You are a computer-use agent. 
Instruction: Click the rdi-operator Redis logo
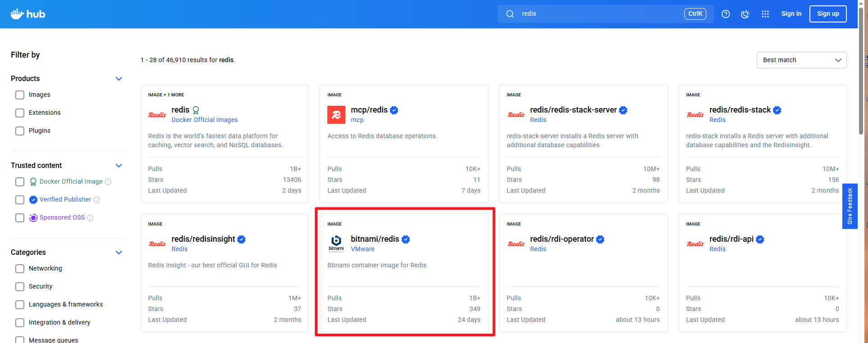(x=515, y=244)
